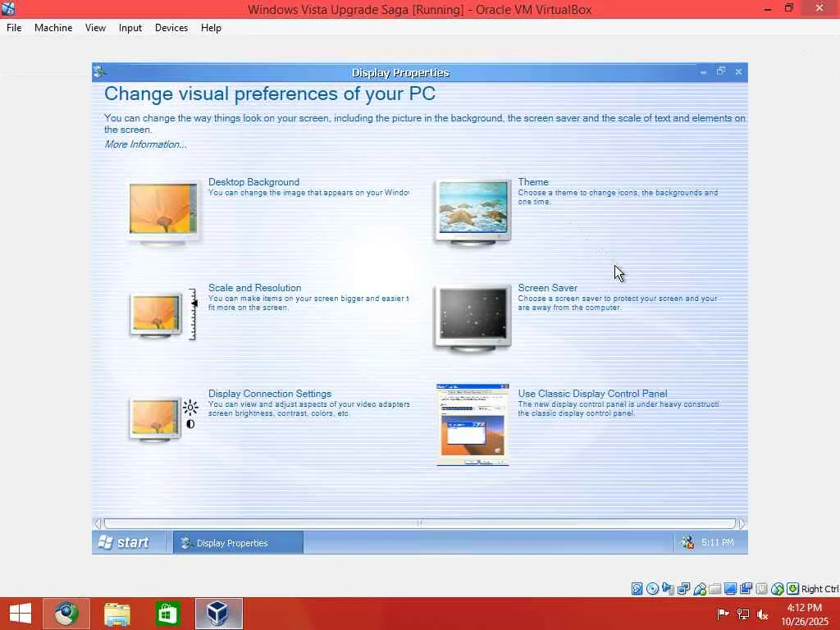Click the Desktop Background link
This screenshot has height=630, width=840.
tap(254, 182)
